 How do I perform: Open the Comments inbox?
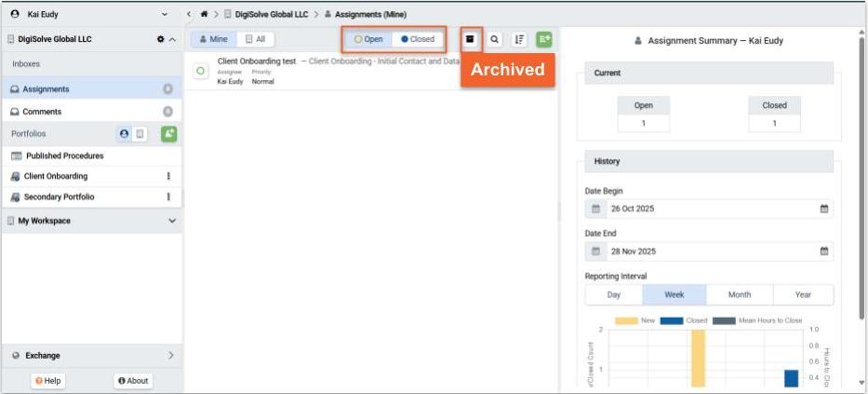tap(92, 112)
